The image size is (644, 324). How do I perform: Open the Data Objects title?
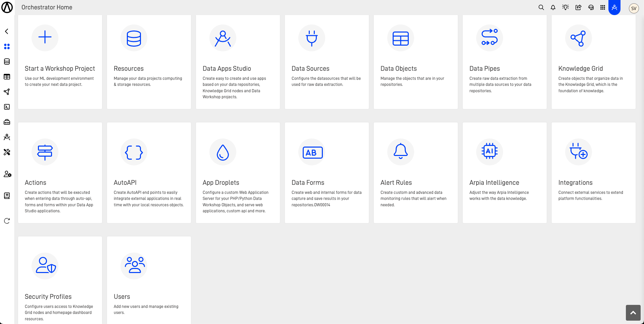click(x=399, y=68)
